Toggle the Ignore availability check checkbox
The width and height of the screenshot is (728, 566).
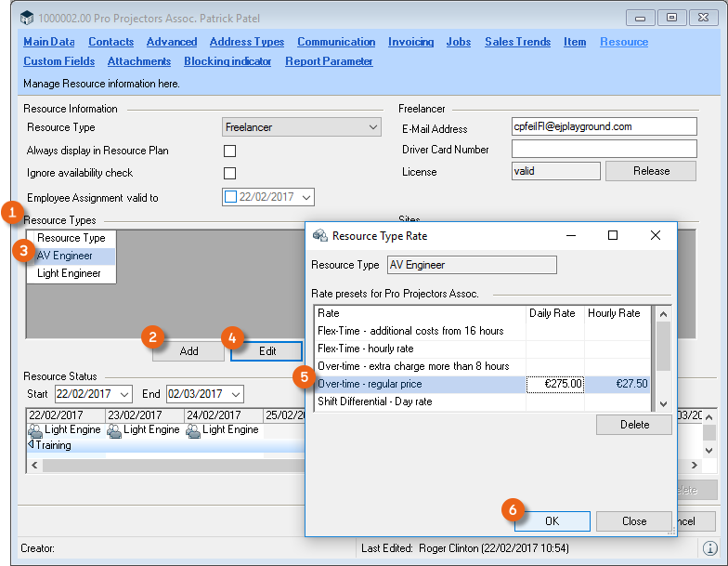click(230, 173)
